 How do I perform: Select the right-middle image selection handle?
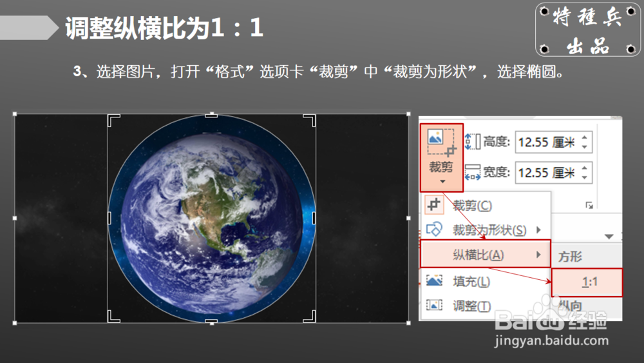coord(408,219)
